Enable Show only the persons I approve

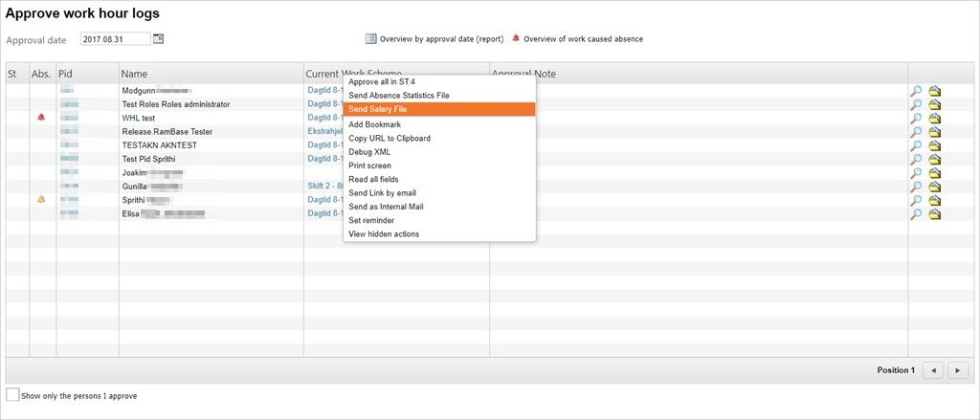[x=12, y=394]
